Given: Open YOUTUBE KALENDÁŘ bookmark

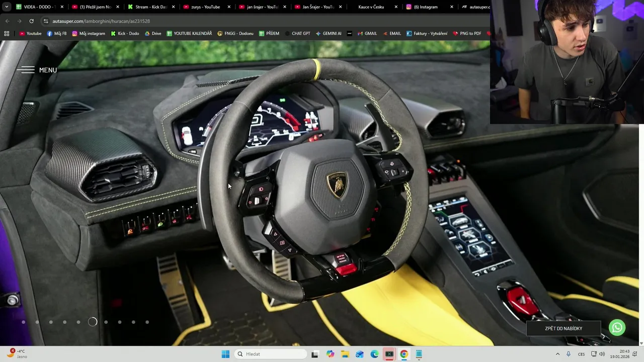Looking at the screenshot, I should tap(189, 34).
